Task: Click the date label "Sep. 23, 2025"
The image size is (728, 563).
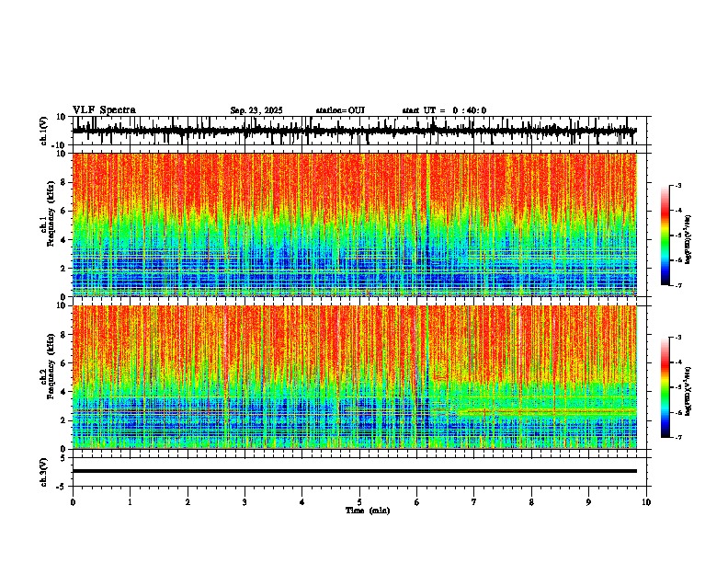Action: click(256, 110)
